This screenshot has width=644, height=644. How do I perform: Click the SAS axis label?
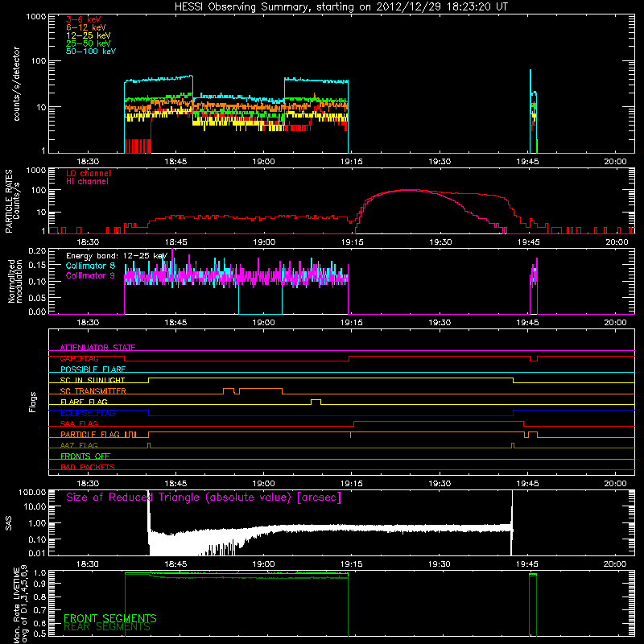(x=9, y=522)
